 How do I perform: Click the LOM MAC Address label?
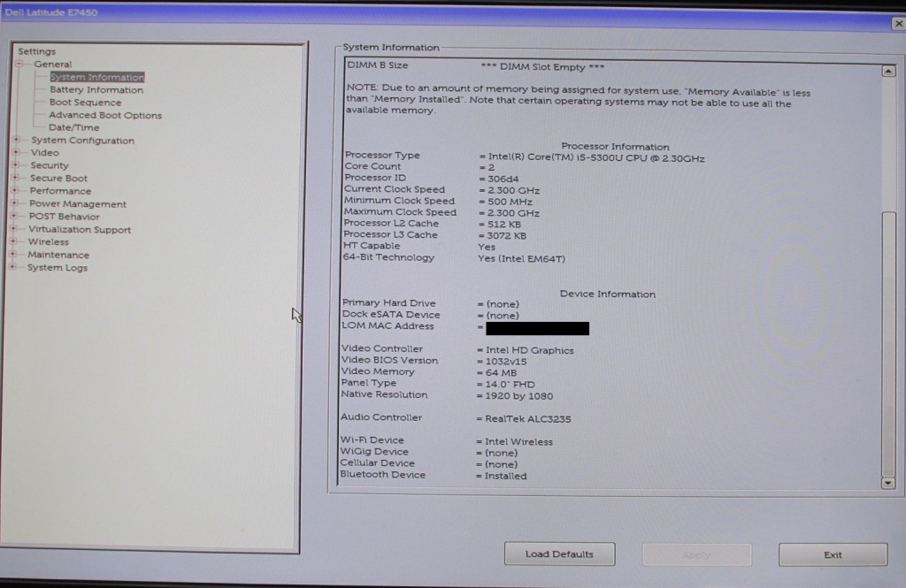388,325
